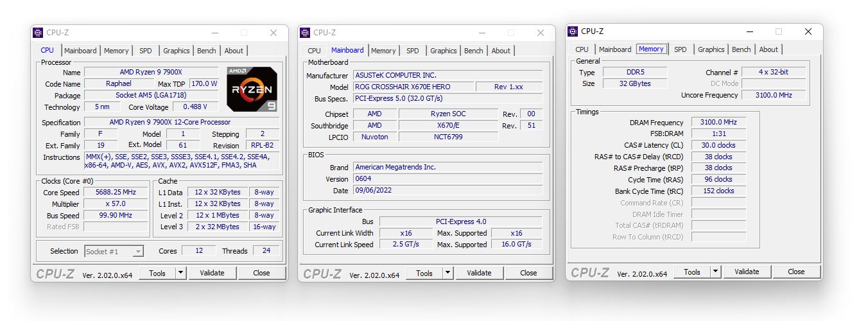
Task: Click the Tools button in the CPU window
Action: pos(157,273)
